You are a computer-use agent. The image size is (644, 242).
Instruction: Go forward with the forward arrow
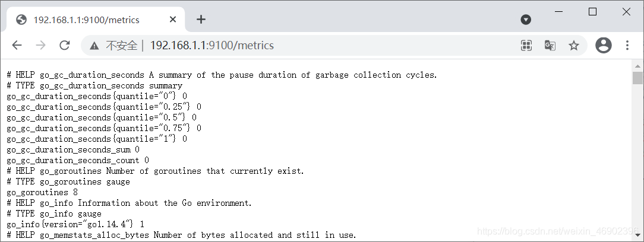point(40,45)
